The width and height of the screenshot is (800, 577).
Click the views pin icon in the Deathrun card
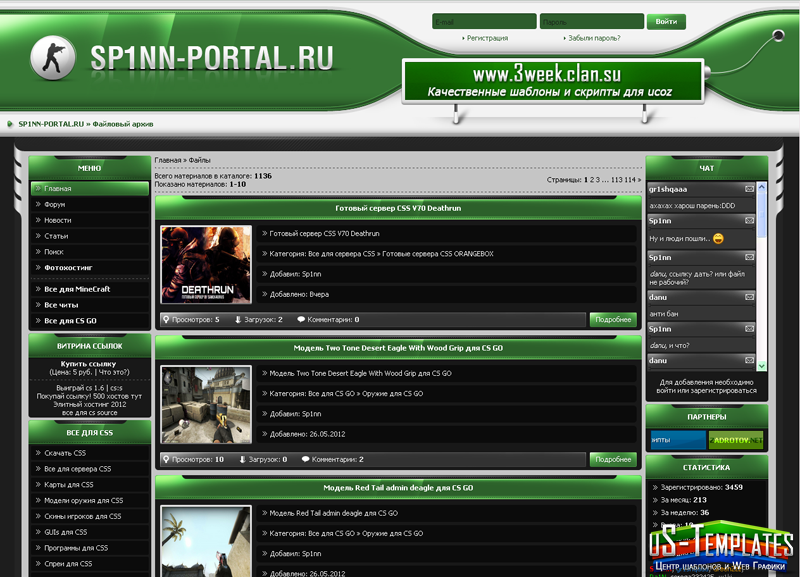[x=166, y=319]
